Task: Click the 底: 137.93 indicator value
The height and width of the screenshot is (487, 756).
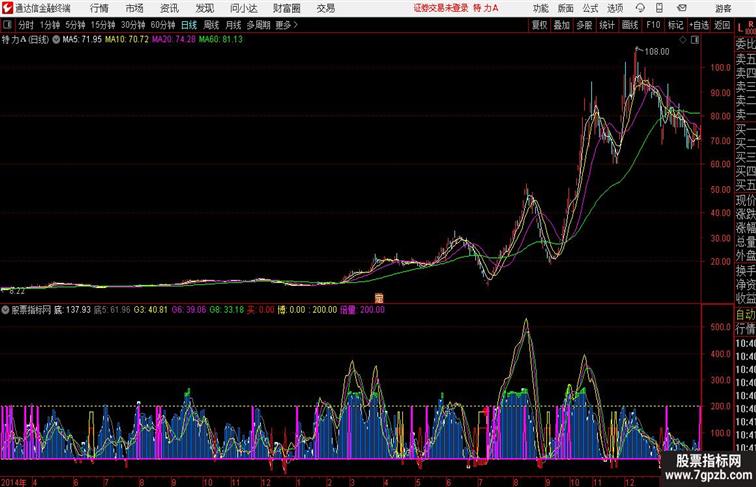Action: (x=72, y=310)
